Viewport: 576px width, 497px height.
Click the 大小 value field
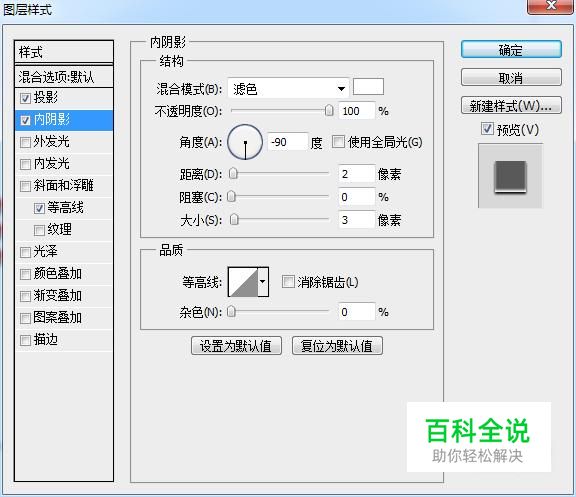pos(357,220)
